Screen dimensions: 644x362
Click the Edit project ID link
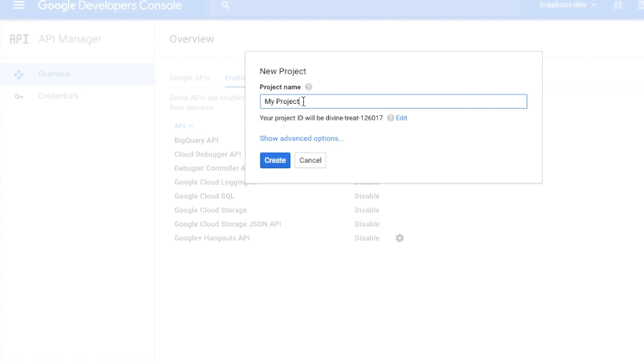tap(401, 118)
